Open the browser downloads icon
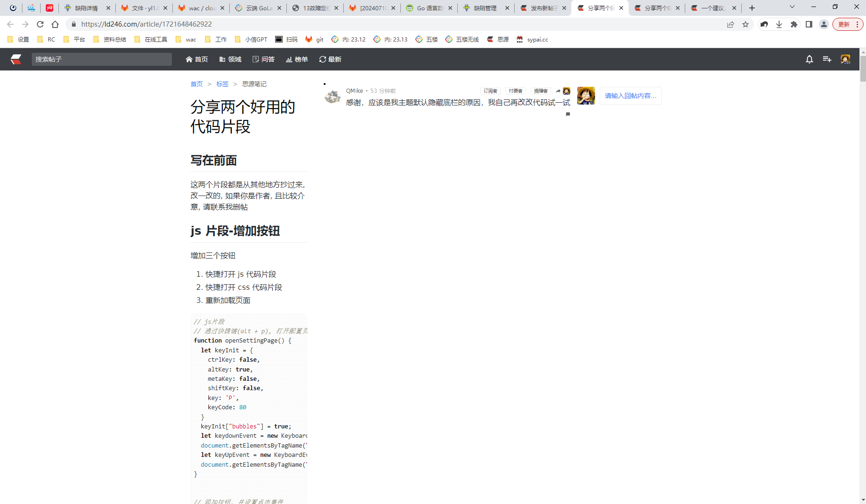The height and width of the screenshot is (504, 866). 779,24
